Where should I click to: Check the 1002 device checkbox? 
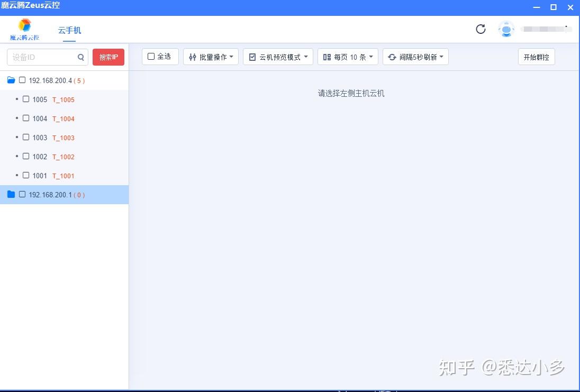(26, 156)
